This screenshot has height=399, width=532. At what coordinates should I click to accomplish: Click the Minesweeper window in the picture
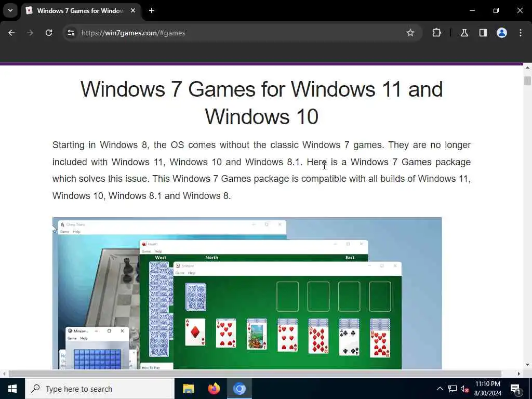click(97, 348)
